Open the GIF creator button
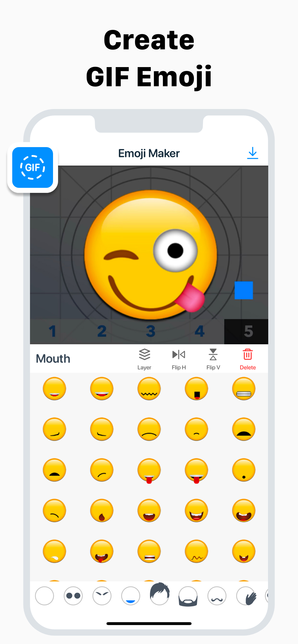This screenshot has height=644, width=298. [x=33, y=167]
